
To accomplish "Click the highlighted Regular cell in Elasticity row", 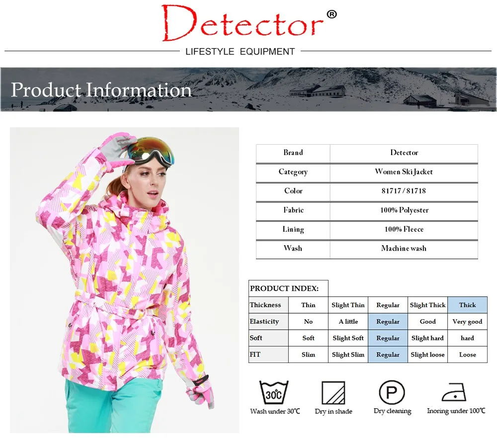I will 388,322.
